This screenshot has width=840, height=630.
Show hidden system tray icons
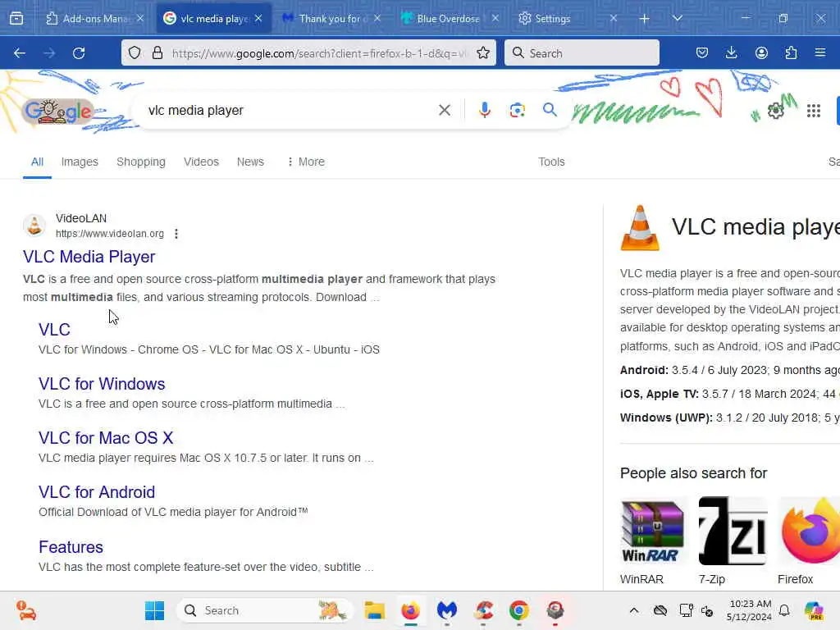click(634, 610)
